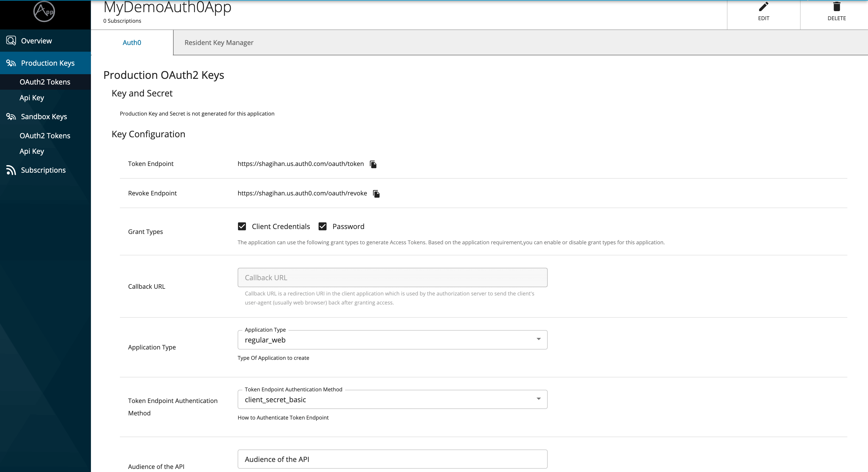Click the Callback URL input field
This screenshot has height=472, width=868.
(x=392, y=277)
